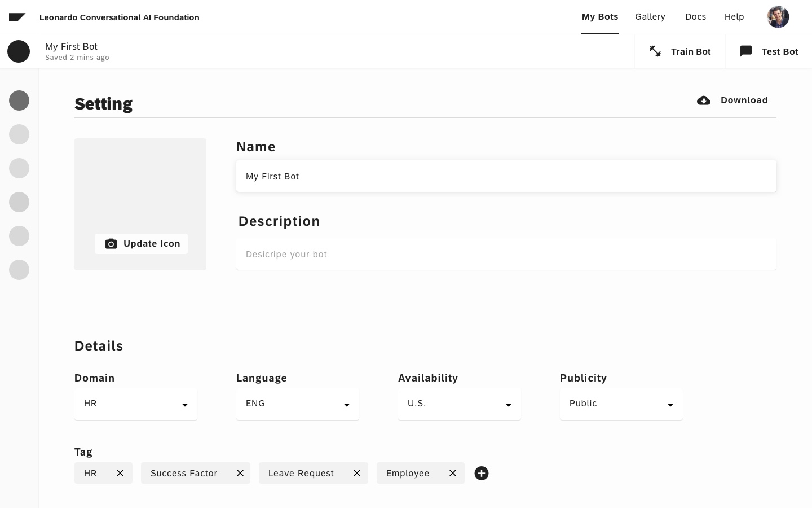The width and height of the screenshot is (812, 508).
Task: Click the camera icon on Update Icon
Action: (x=111, y=244)
